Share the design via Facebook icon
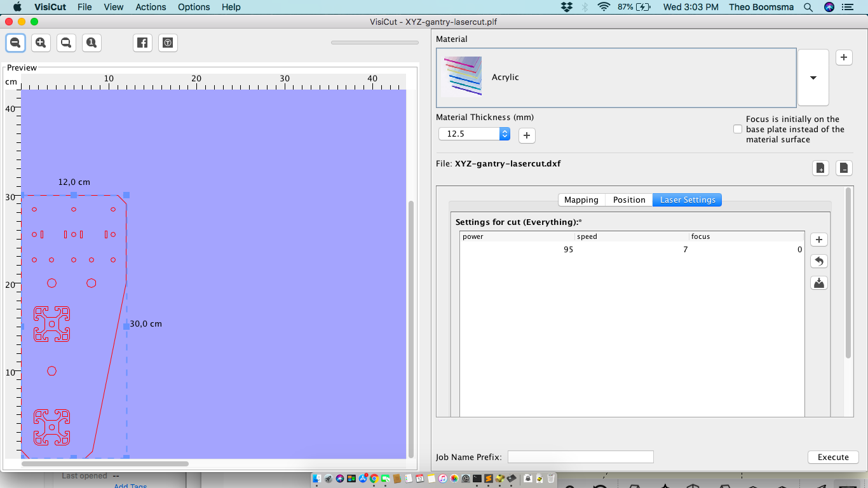This screenshot has width=868, height=488. [142, 43]
